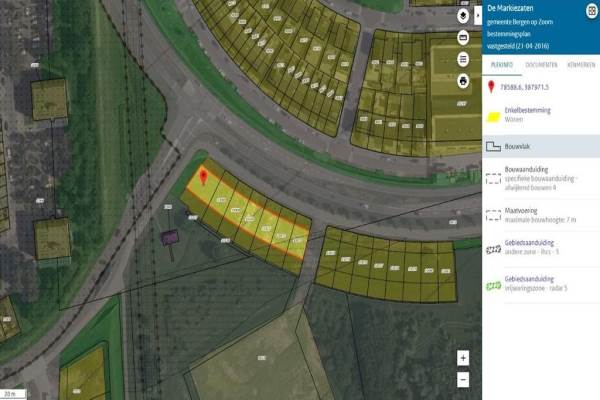Select the Planinfo tab
Image resolution: width=600 pixels, height=400 pixels.
point(502,65)
